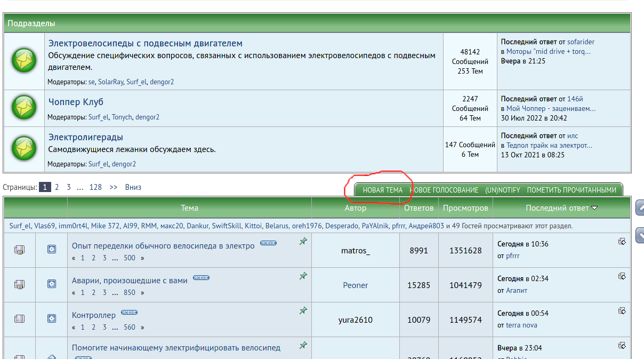Click the green envelope icon for Электровелосипеды с подвесным двигателем
The height and width of the screenshot is (359, 644).
(x=24, y=61)
